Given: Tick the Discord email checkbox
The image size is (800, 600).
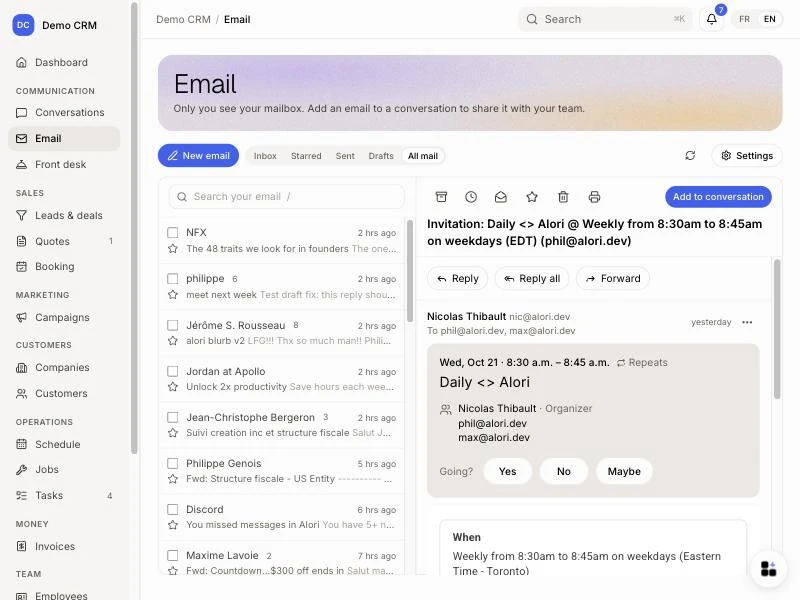Looking at the screenshot, I should [173, 509].
